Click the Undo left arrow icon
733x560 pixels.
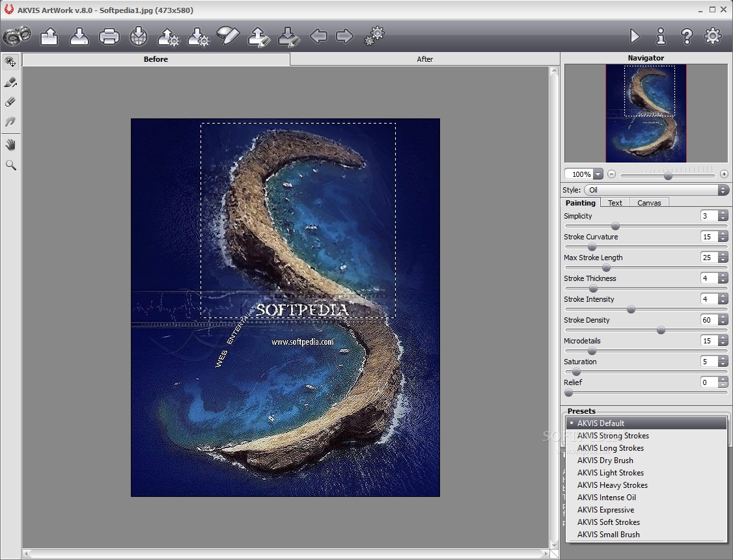click(318, 36)
